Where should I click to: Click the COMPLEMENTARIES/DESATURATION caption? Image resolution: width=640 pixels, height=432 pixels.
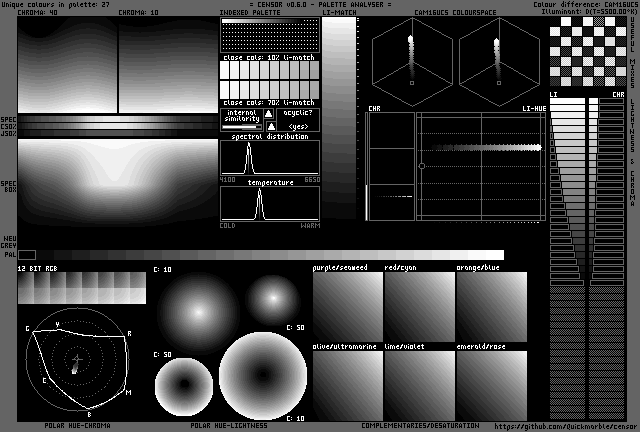(x=420, y=426)
